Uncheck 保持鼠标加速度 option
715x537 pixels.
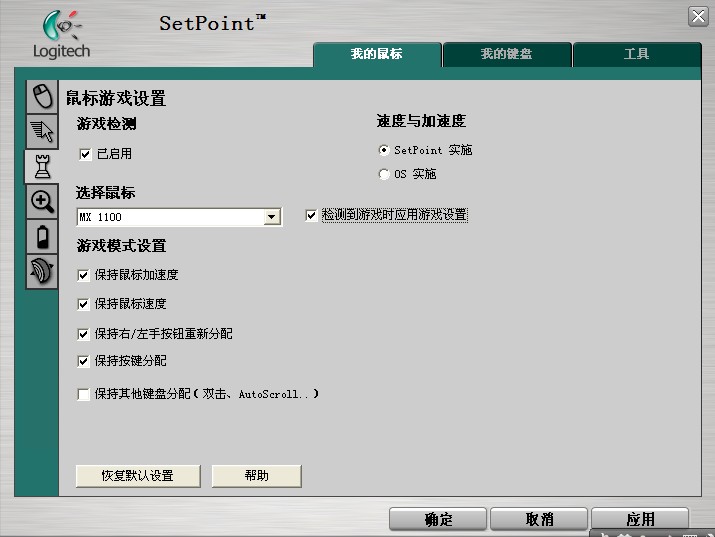83,275
